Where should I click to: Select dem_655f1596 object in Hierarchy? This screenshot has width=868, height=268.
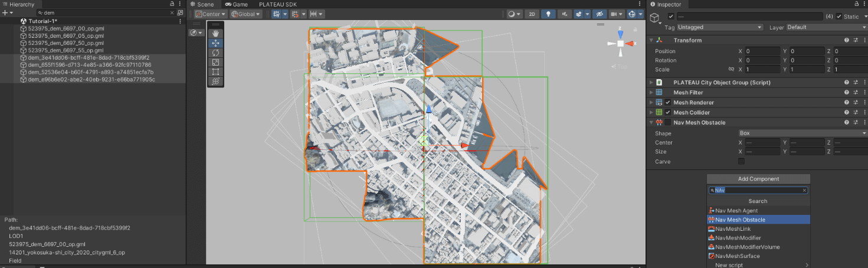90,65
